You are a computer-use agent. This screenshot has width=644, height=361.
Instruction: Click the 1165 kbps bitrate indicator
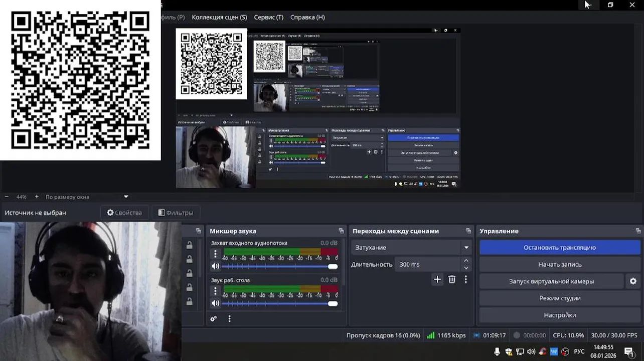[x=451, y=335]
